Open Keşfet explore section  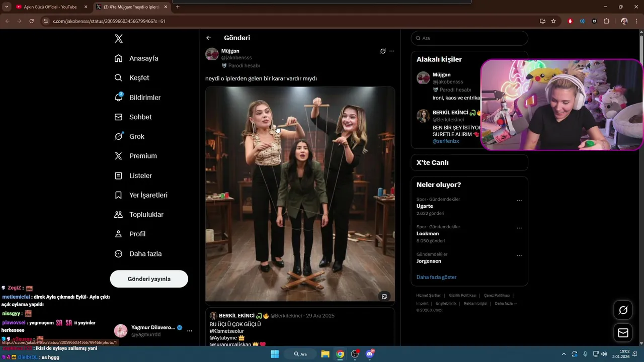[x=132, y=78]
